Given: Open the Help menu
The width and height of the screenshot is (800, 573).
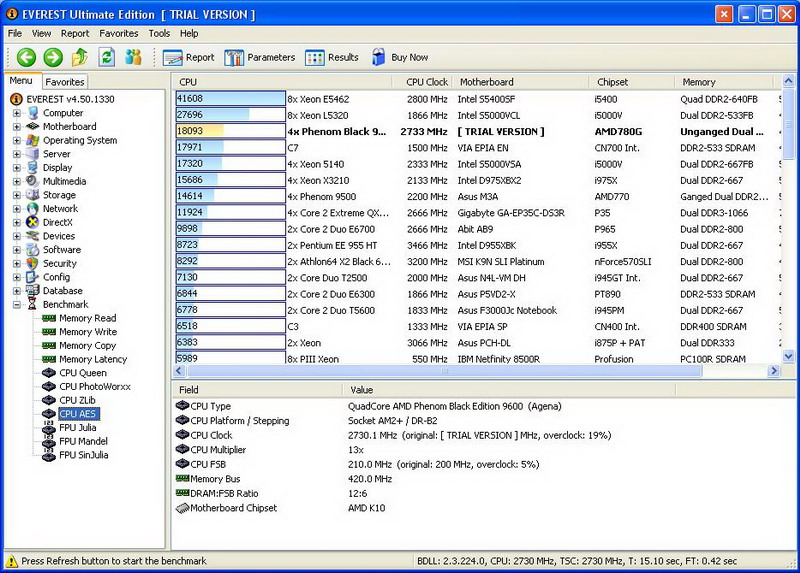Looking at the screenshot, I should coord(189,34).
